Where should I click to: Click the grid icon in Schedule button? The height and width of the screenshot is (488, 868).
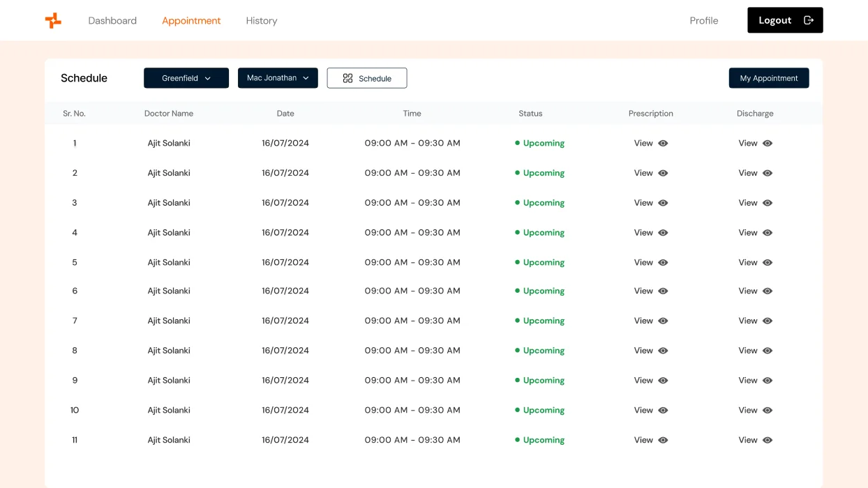347,78
